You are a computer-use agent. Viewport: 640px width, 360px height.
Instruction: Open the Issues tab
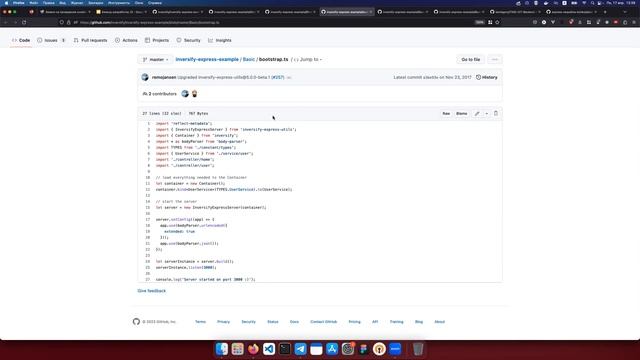pyautogui.click(x=51, y=40)
